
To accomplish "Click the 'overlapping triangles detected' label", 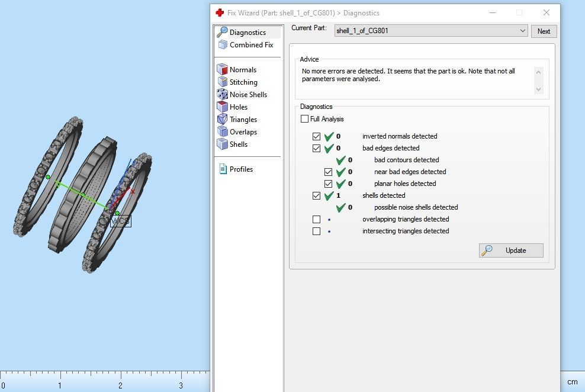I will 406,219.
